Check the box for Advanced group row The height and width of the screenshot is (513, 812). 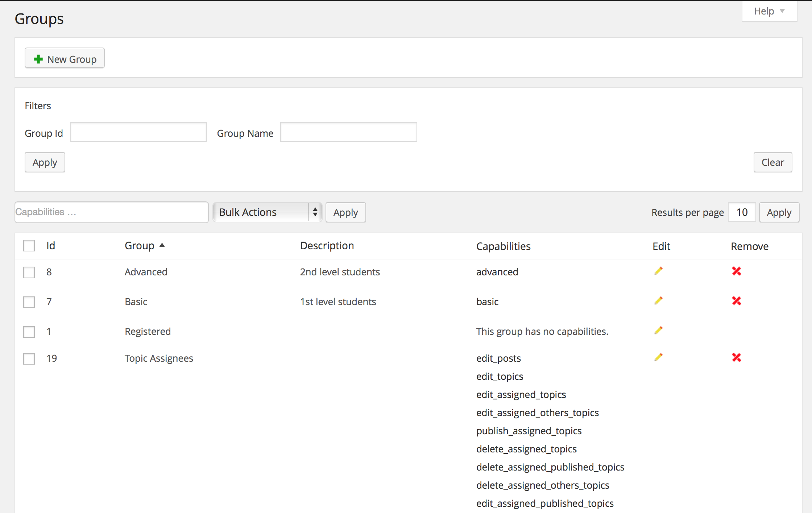click(29, 272)
